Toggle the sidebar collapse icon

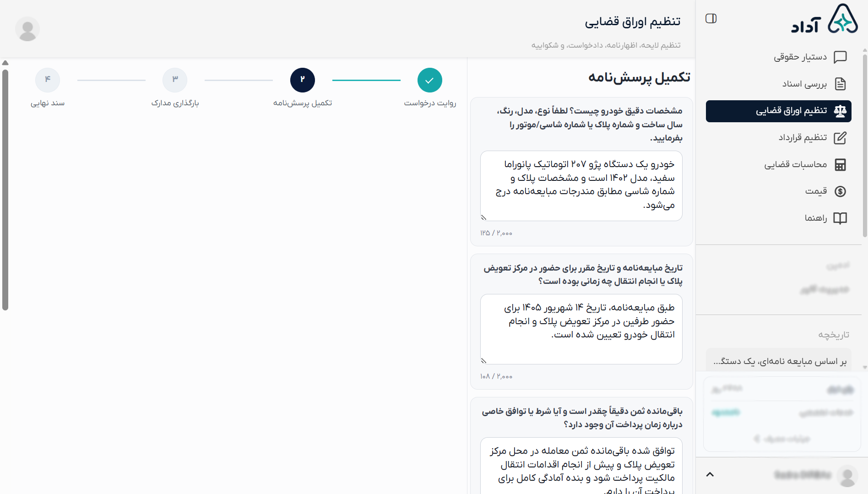711,19
